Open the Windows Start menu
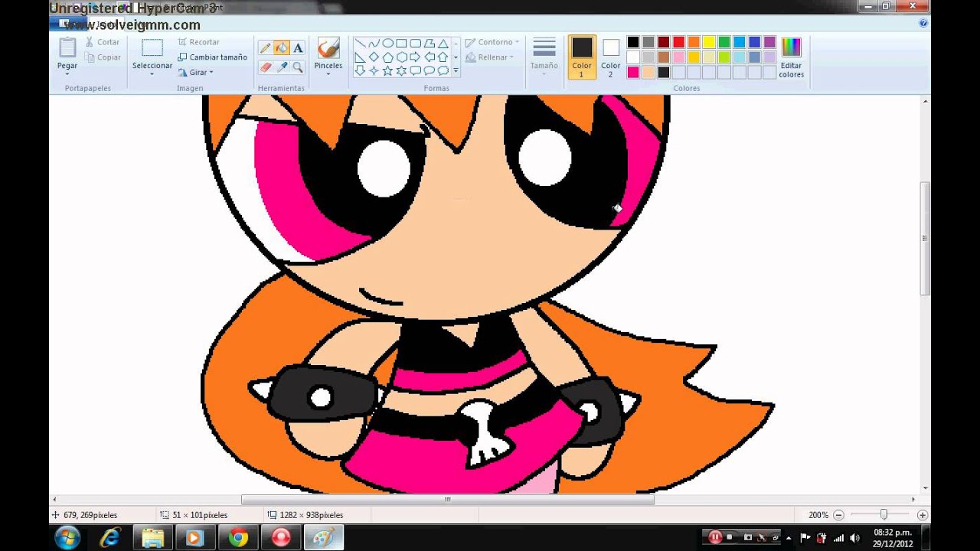This screenshot has height=551, width=980. (67, 537)
